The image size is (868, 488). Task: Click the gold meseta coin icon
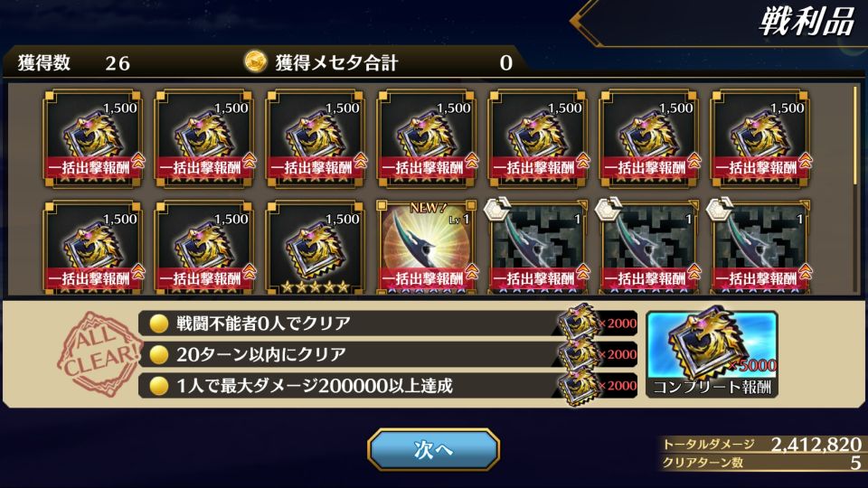[x=255, y=62]
